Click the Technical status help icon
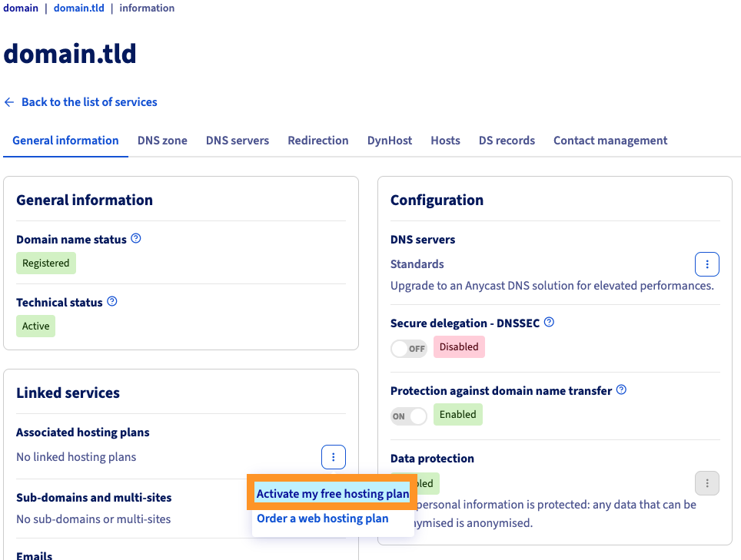This screenshot has width=741, height=560. click(x=112, y=302)
